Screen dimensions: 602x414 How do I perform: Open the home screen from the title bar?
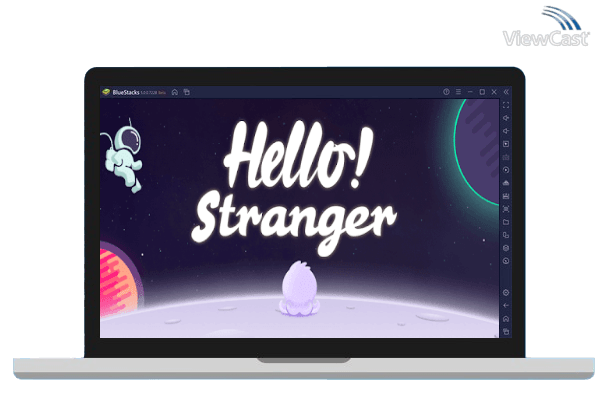click(175, 92)
